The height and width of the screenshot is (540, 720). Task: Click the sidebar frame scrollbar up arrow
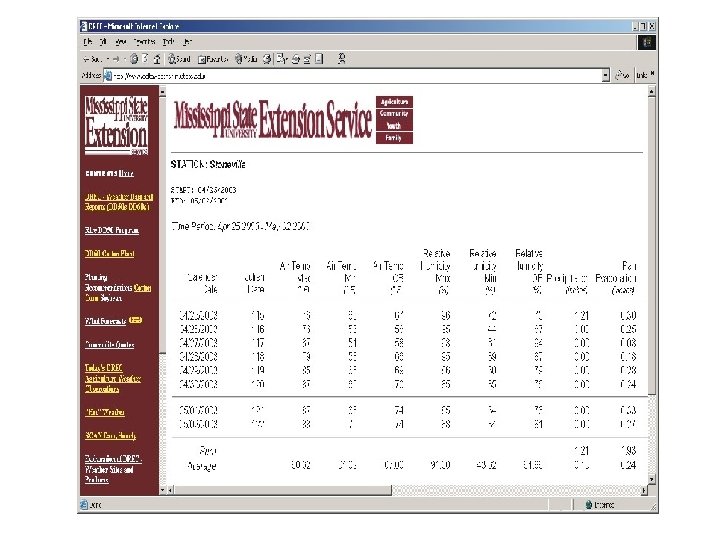[163, 92]
